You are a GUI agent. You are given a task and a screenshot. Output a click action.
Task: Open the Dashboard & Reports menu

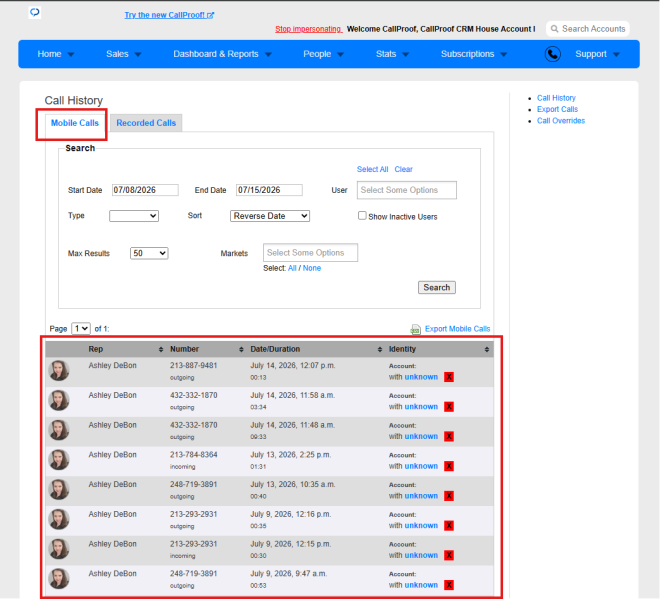pyautogui.click(x=222, y=54)
